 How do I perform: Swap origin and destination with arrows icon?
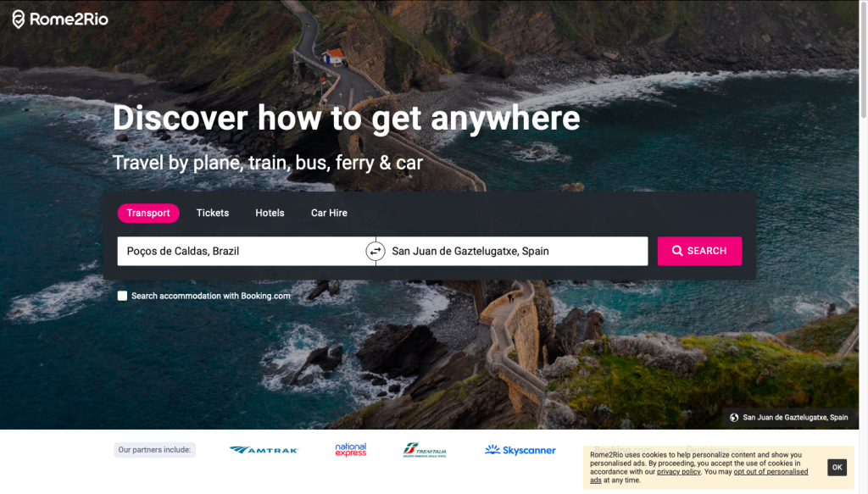click(x=376, y=251)
